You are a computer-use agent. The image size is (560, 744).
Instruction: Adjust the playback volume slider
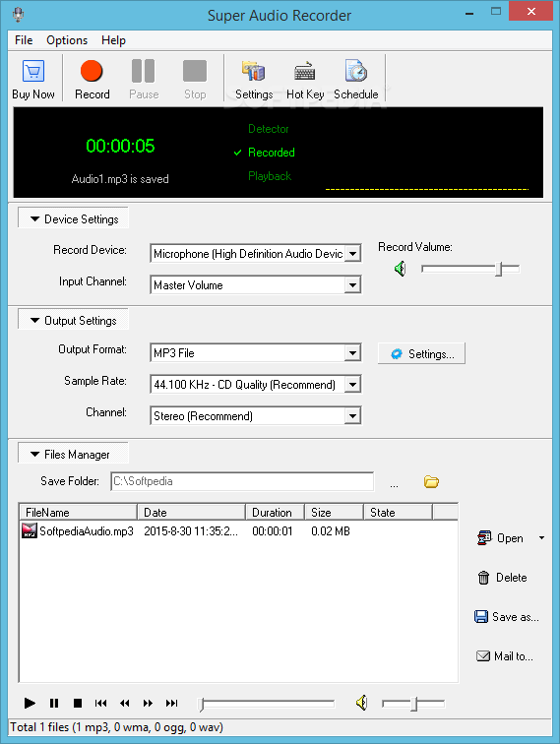click(x=413, y=704)
